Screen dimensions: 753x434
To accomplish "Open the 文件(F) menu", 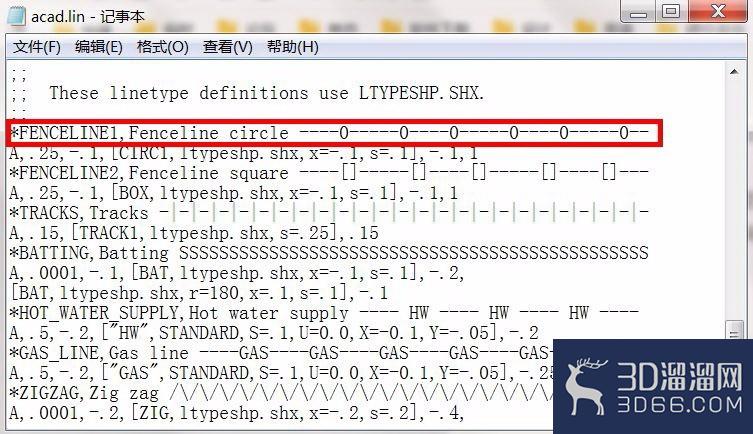I will pyautogui.click(x=36, y=47).
